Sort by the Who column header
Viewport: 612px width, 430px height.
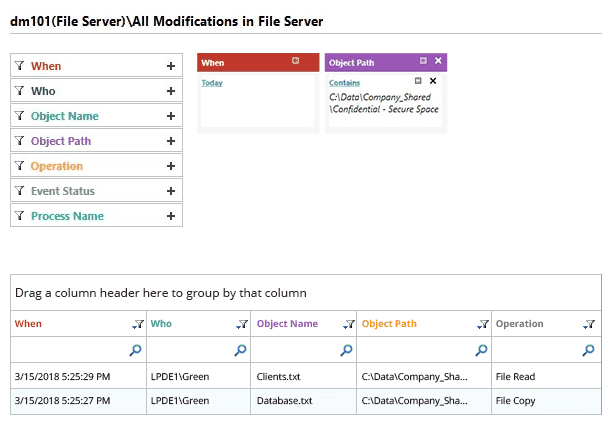point(161,324)
